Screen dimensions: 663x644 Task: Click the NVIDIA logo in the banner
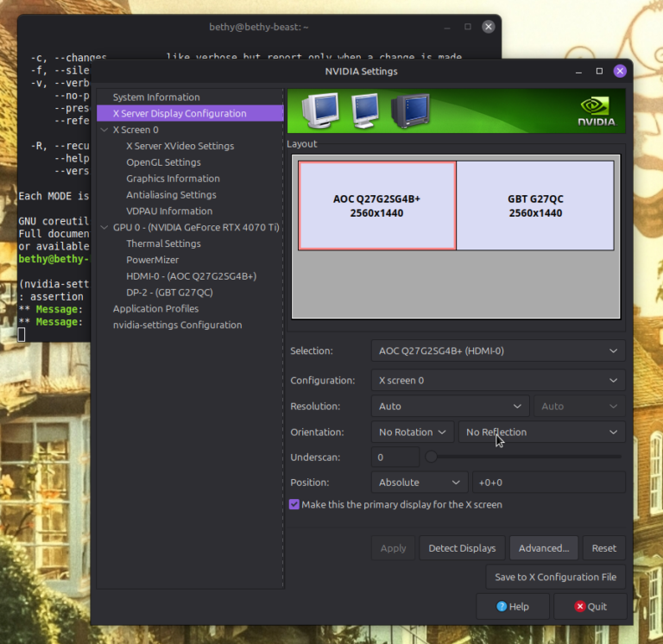click(x=597, y=111)
